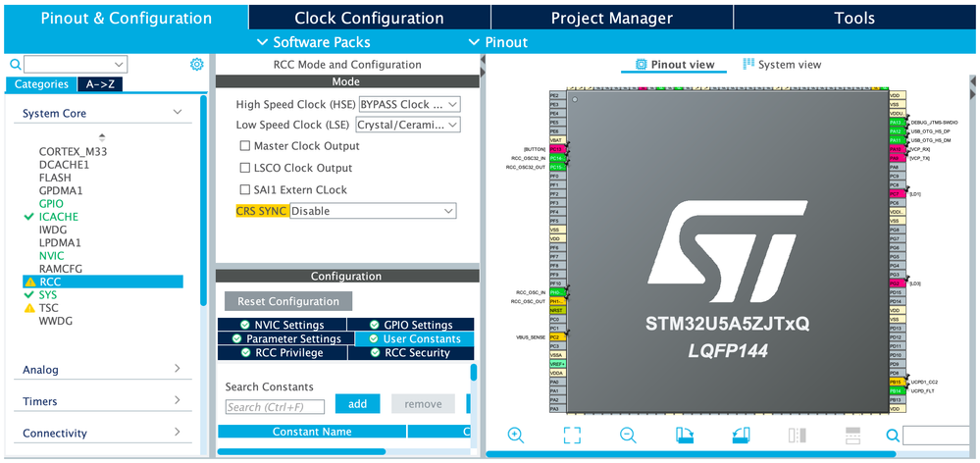Image resolution: width=980 pixels, height=463 pixels.
Task: Open High Speed Clock (HSE) dropdown
Action: pyautogui.click(x=409, y=104)
